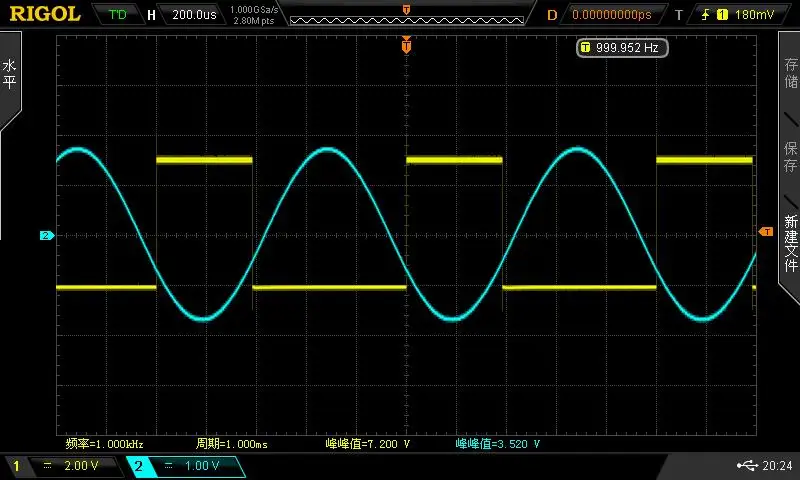
Task: Click the USB connection icon
Action: pyautogui.click(x=747, y=465)
